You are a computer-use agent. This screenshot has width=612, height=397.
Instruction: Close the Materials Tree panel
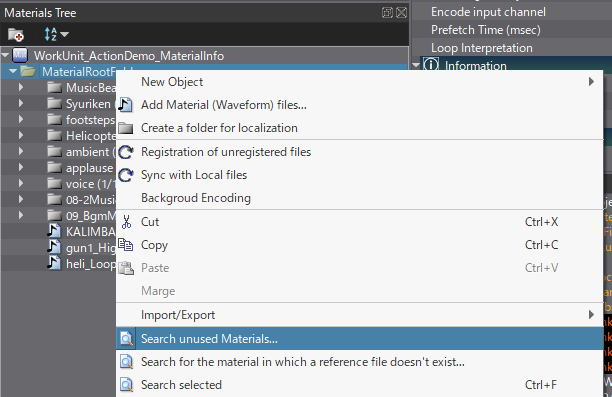tap(401, 13)
